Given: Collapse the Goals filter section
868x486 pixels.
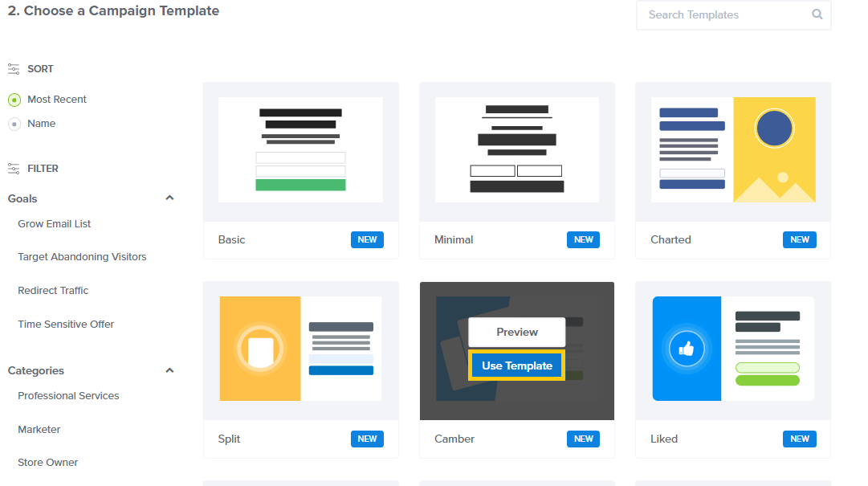Looking at the screenshot, I should (x=169, y=197).
